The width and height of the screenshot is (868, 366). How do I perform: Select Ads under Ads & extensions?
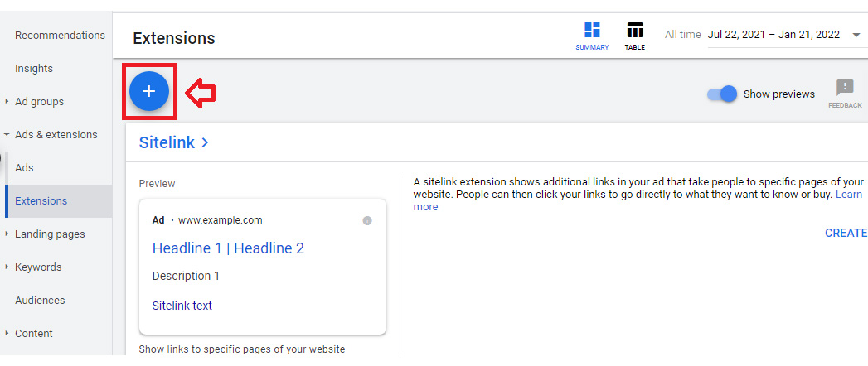[24, 167]
